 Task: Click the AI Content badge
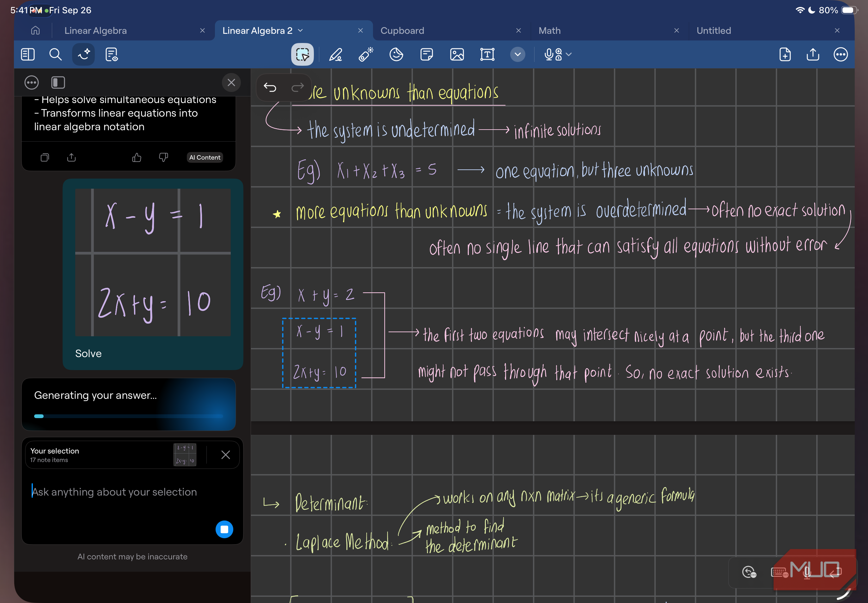coord(205,158)
